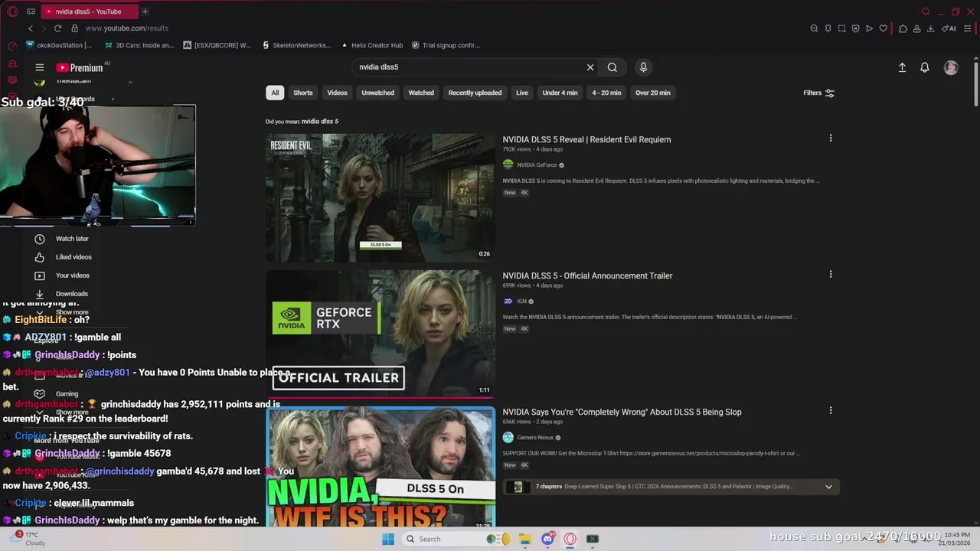Select the Shorts filter chip

coord(303,93)
